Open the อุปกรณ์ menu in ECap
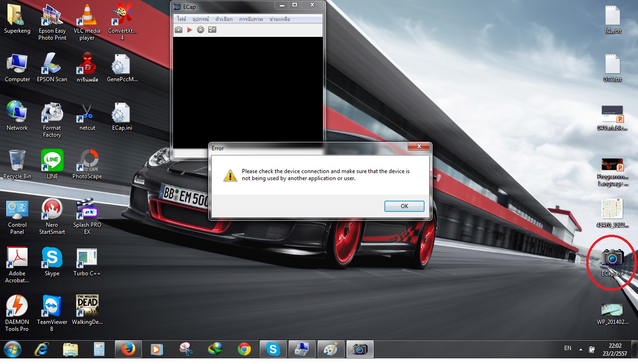Screen dimensions: 638x364 click(x=201, y=19)
